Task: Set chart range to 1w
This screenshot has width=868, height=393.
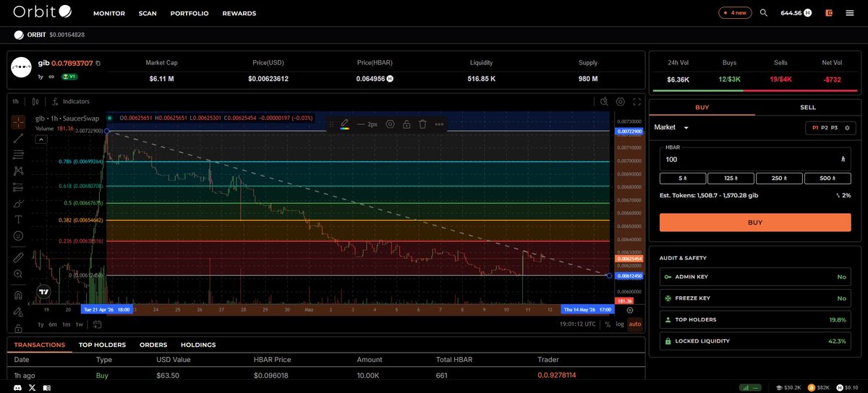Action: 79,324
